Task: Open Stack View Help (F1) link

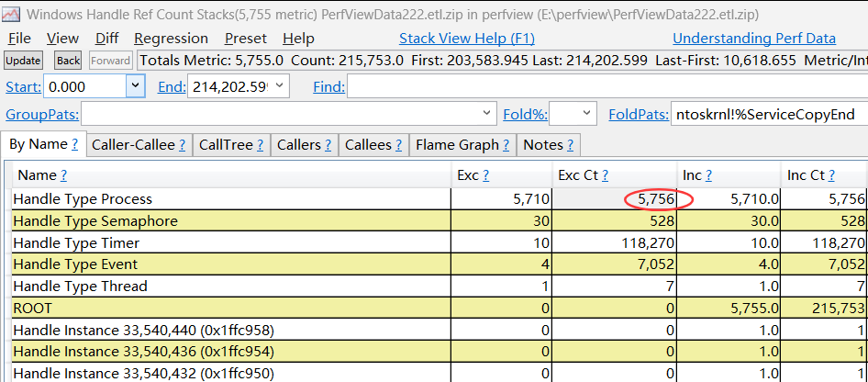Action: coord(466,39)
